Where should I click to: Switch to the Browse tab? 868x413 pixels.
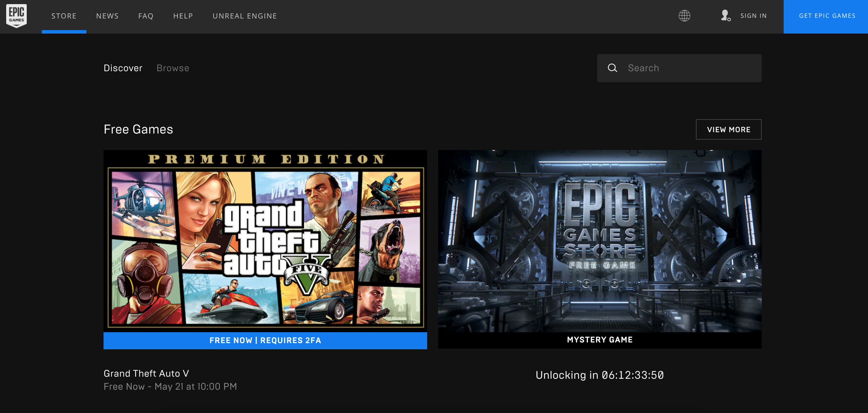click(x=173, y=68)
